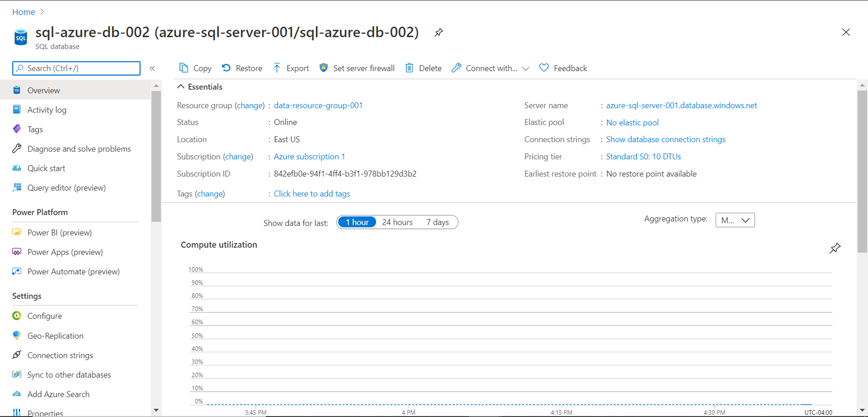Screen dimensions: 868x417
Task: Click the Power Apps icon
Action: pyautogui.click(x=17, y=252)
